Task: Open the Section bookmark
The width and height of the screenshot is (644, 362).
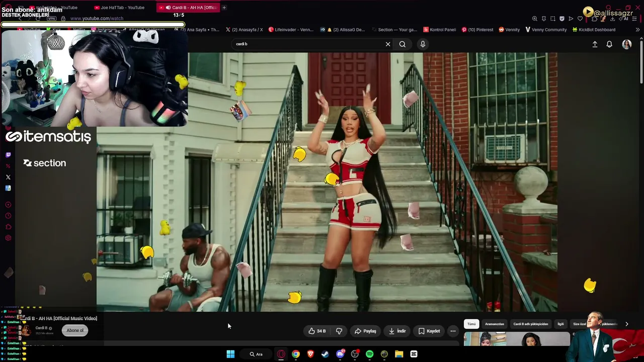Action: click(x=394, y=30)
